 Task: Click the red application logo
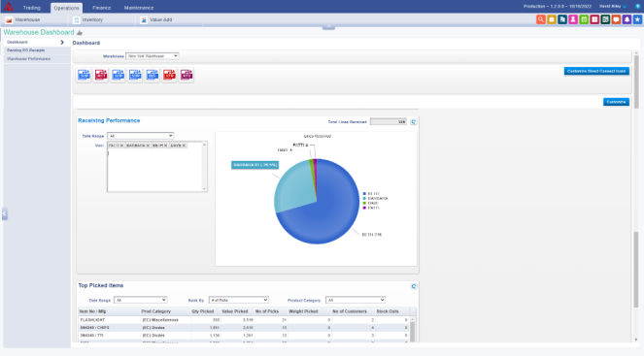pyautogui.click(x=8, y=6)
